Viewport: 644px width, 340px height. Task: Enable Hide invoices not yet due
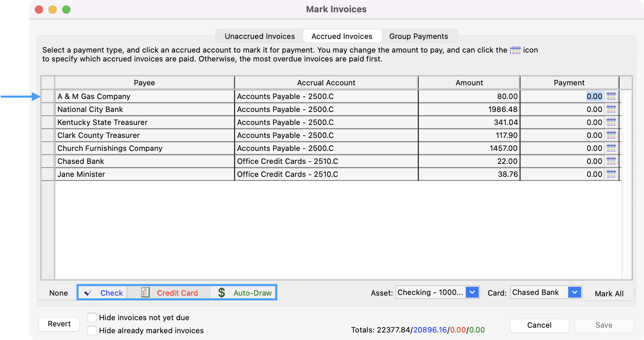click(92, 317)
